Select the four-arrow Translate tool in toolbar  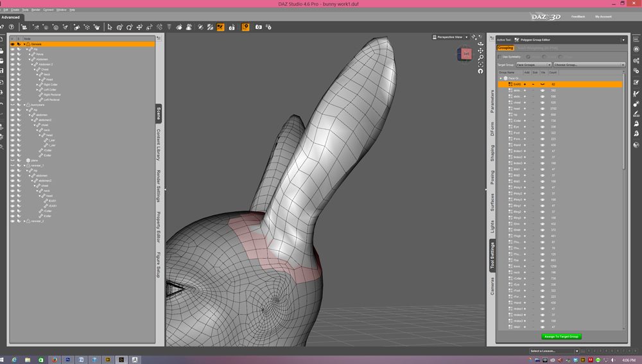(139, 28)
